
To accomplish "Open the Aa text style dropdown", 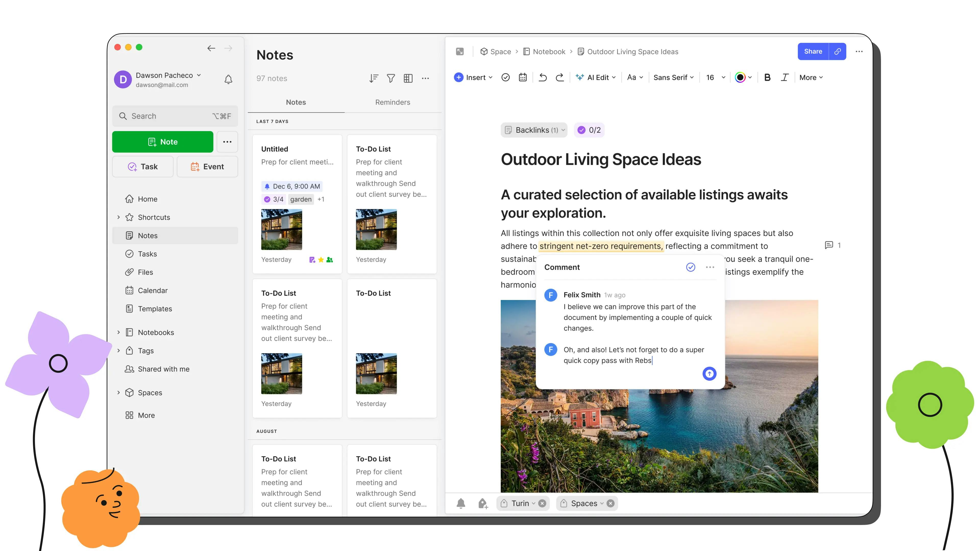I will (635, 78).
